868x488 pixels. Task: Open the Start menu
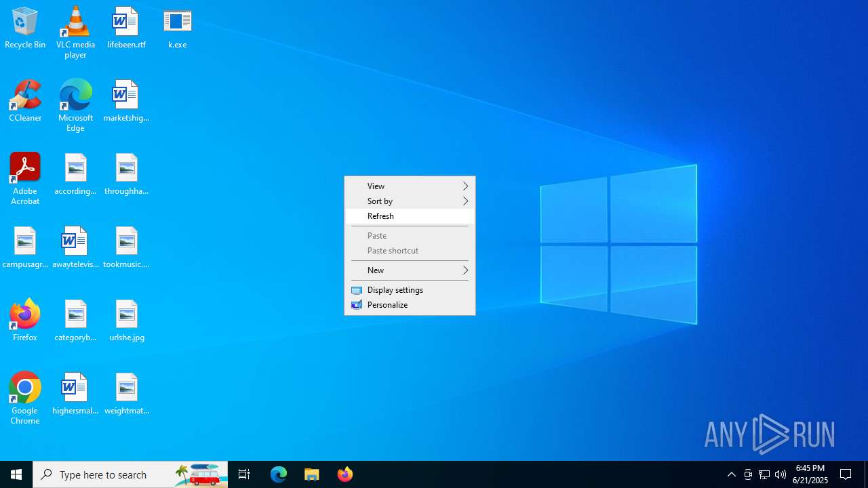pyautogui.click(x=16, y=474)
